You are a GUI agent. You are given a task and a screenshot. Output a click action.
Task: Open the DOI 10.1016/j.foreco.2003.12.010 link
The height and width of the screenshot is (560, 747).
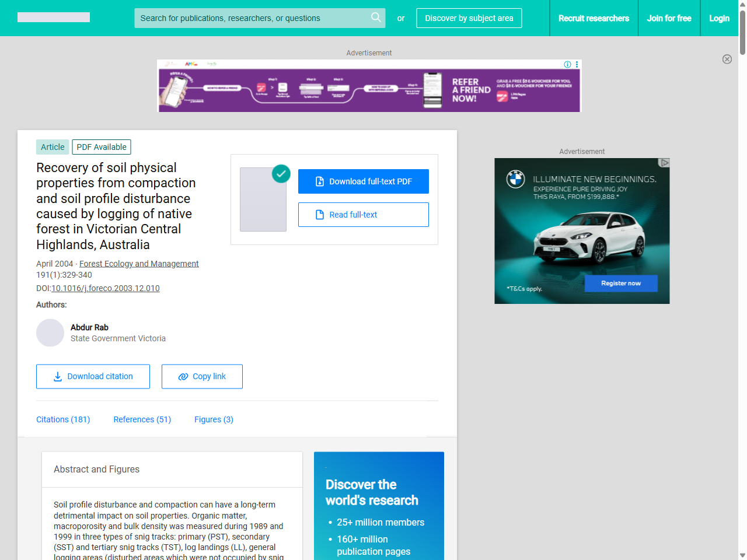coord(105,288)
